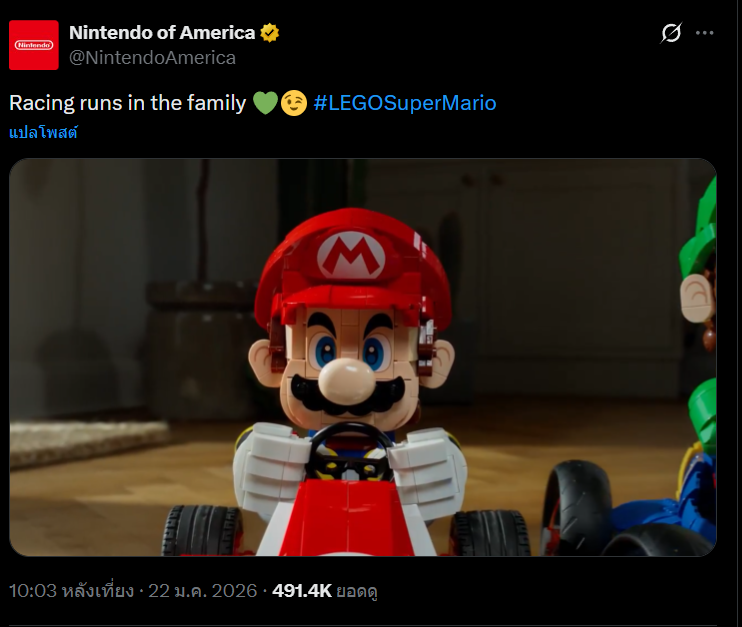Click the green heart emoji
This screenshot has height=627, width=742.
tap(264, 103)
